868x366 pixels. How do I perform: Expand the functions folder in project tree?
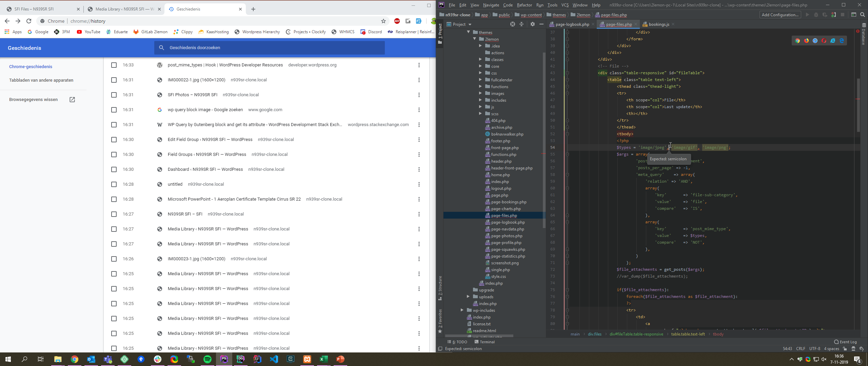480,87
